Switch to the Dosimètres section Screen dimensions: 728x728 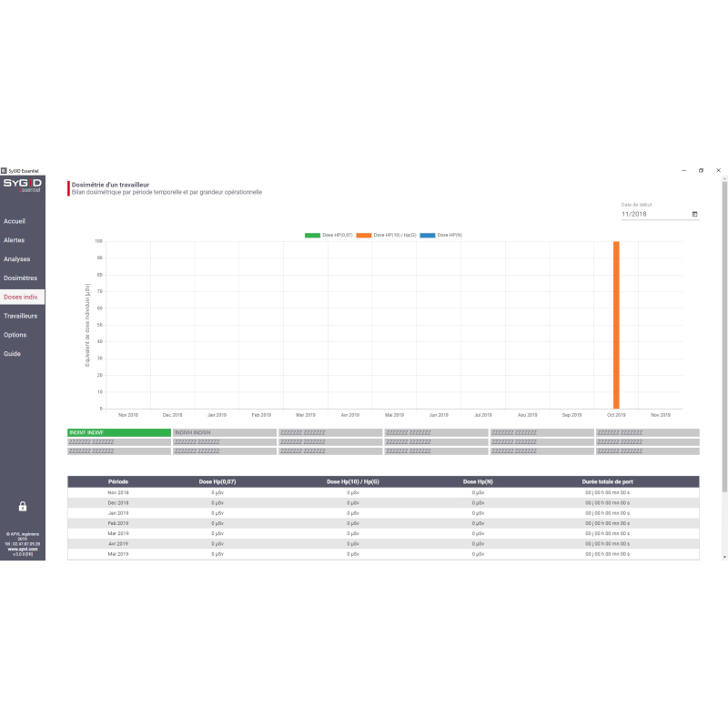(x=20, y=278)
